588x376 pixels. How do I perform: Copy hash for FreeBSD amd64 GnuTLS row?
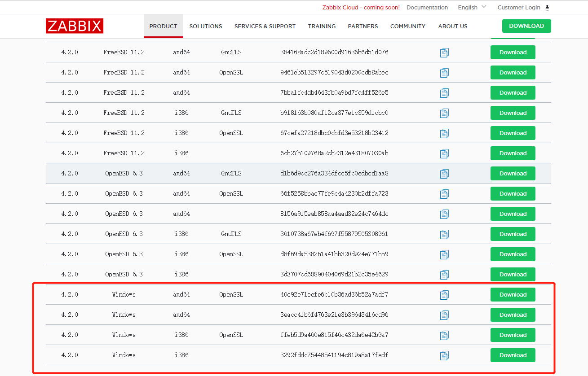click(x=444, y=52)
